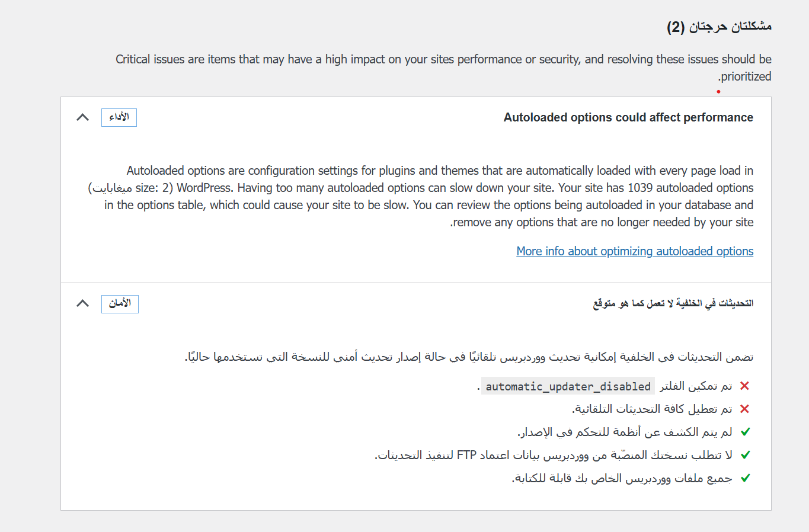Click green check beside FTP credentials line

(745, 455)
